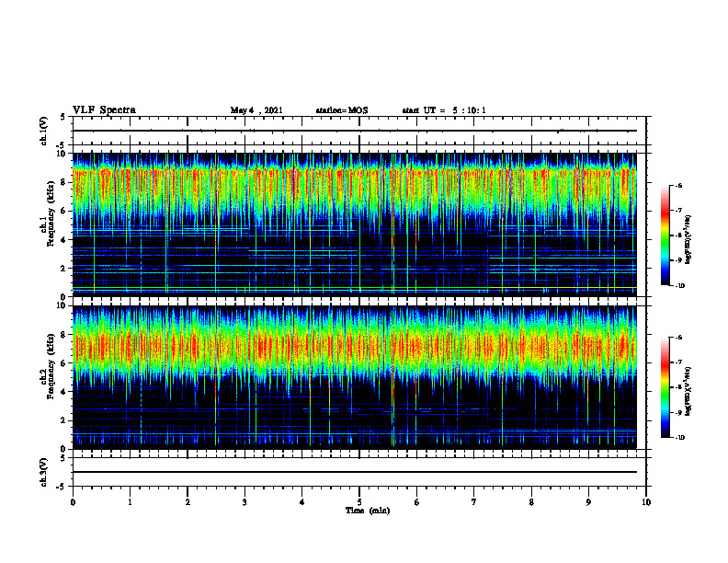Click time axis tick label '9'
Image resolution: width=728 pixels, height=563 pixels.
tap(588, 502)
